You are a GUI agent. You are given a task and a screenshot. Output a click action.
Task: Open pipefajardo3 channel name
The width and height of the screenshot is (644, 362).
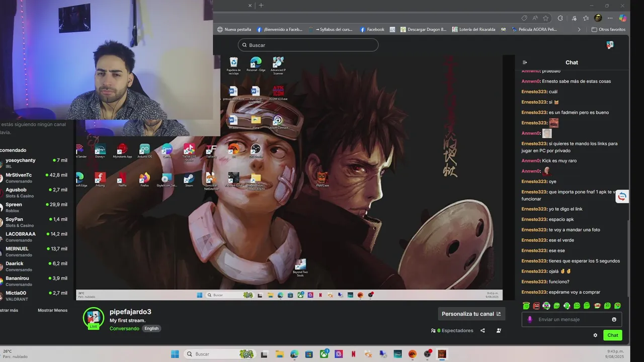click(130, 312)
